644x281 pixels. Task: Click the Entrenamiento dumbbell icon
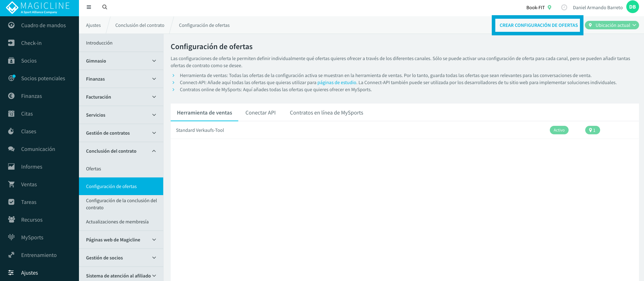pyautogui.click(x=11, y=255)
